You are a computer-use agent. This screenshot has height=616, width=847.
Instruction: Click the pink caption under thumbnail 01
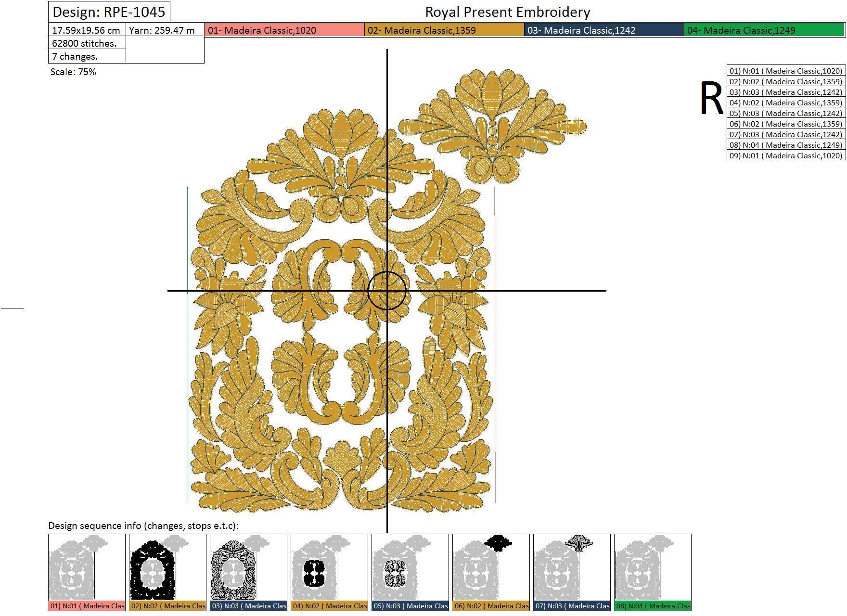87,606
